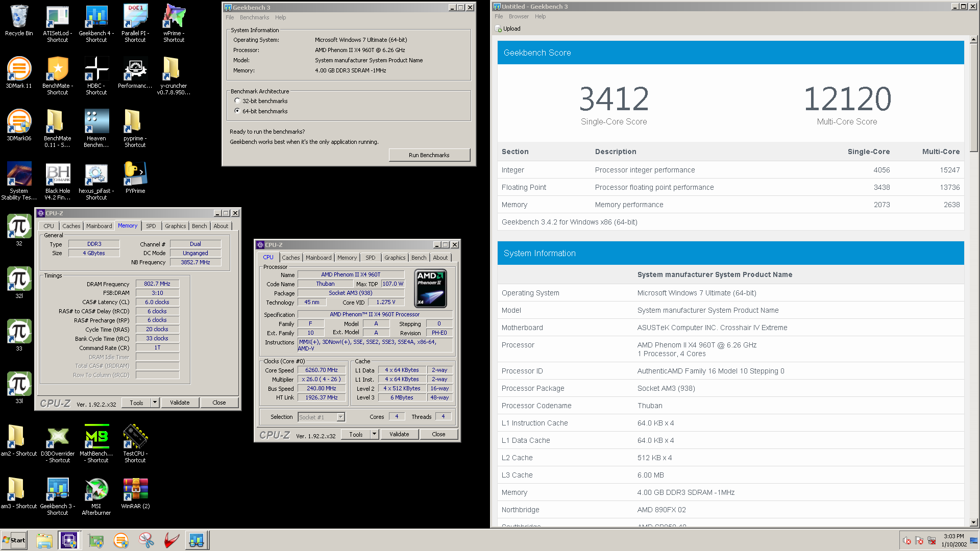The height and width of the screenshot is (551, 980).
Task: Click the Floating Point results row
Action: coord(730,187)
